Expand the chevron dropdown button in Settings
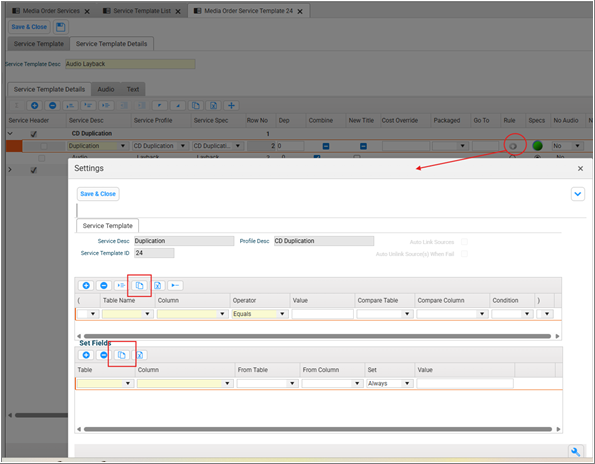This screenshot has height=464, width=595. 578,194
